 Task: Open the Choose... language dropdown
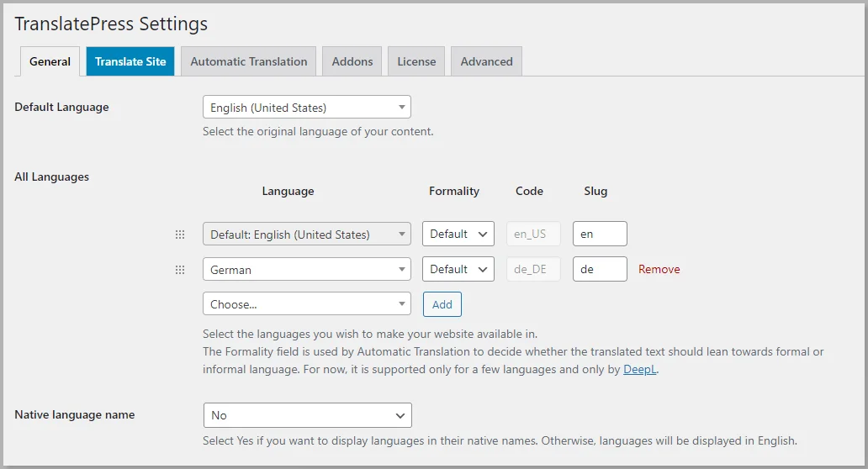click(307, 303)
